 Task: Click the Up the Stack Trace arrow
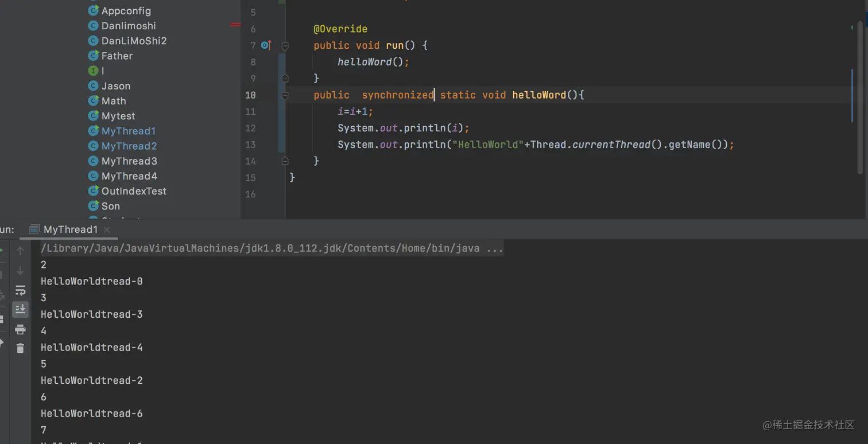(x=20, y=251)
